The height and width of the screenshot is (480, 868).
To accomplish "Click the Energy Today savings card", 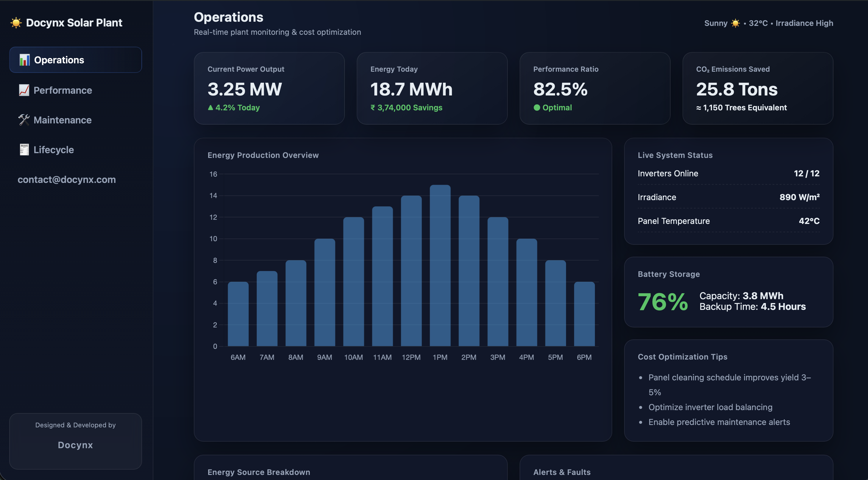I will point(432,88).
